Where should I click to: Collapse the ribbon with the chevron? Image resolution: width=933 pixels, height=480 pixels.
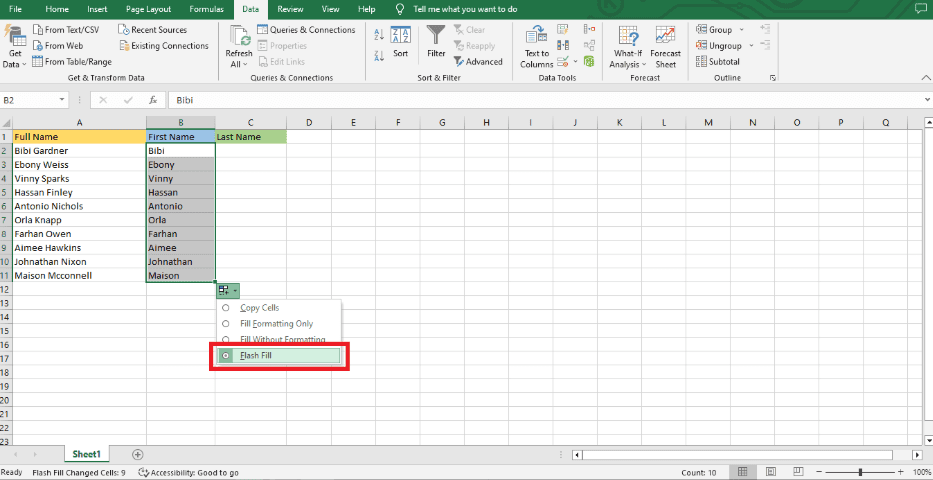tap(925, 78)
